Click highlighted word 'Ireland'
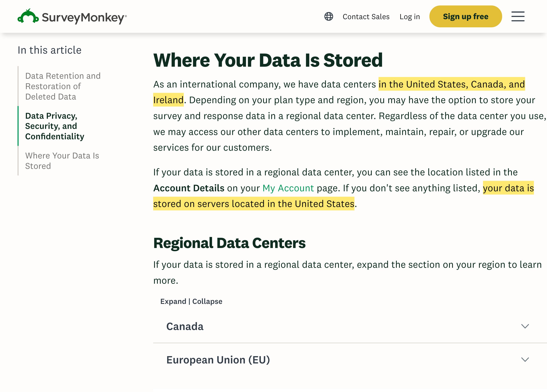 [x=168, y=100]
